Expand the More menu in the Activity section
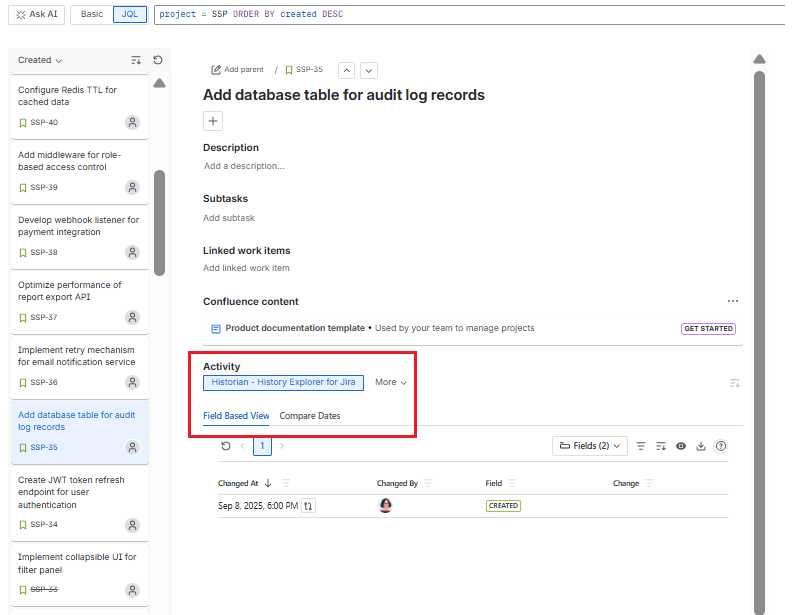The height and width of the screenshot is (615, 808). 389,382
